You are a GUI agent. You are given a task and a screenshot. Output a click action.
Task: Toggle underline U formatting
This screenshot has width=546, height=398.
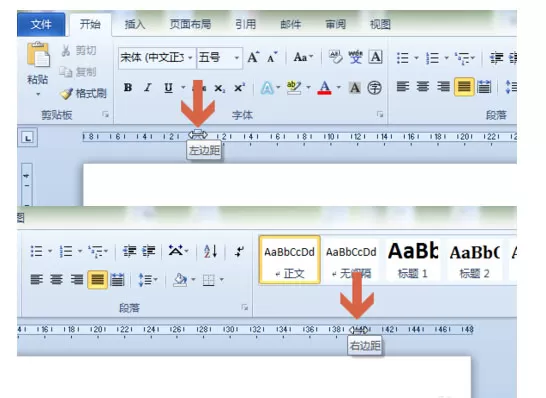(x=169, y=88)
